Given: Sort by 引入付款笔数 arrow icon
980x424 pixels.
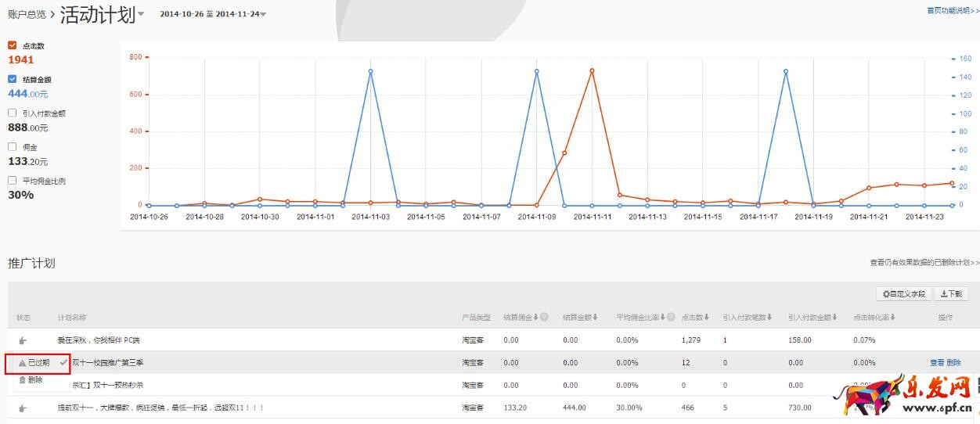Looking at the screenshot, I should (x=769, y=318).
